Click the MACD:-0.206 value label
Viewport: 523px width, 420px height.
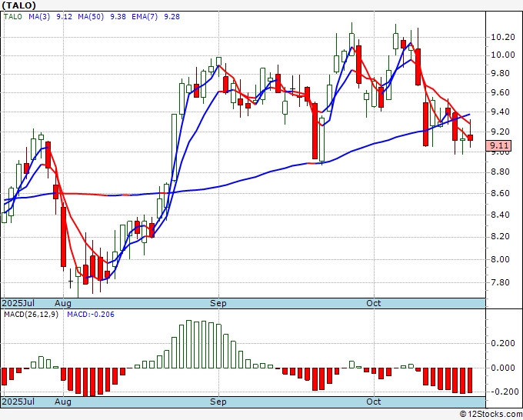tap(91, 315)
